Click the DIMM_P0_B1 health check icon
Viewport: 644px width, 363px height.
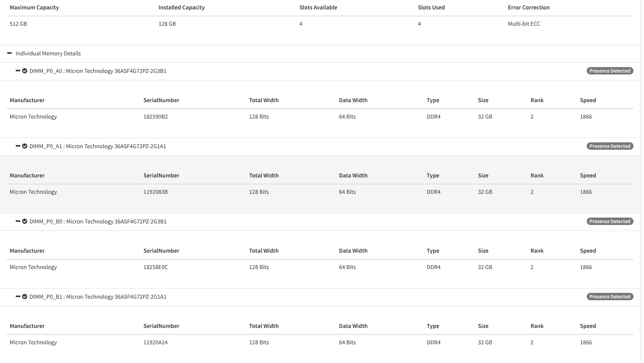click(x=25, y=297)
